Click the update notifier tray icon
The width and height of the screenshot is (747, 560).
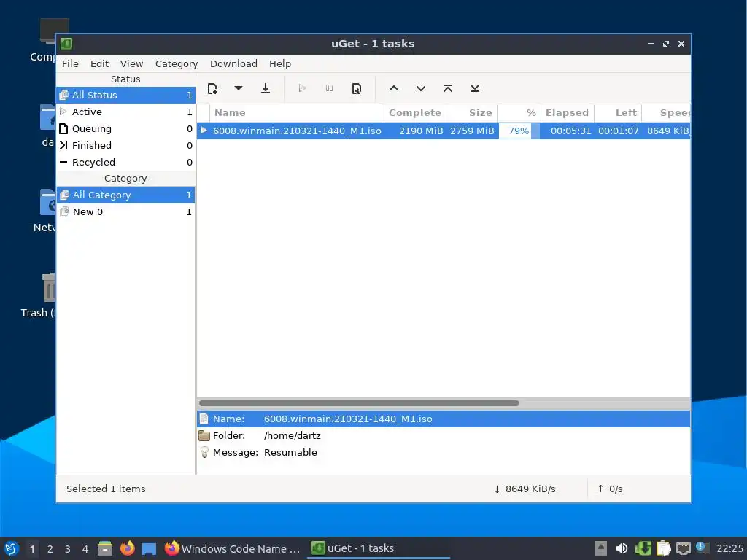[702, 548]
